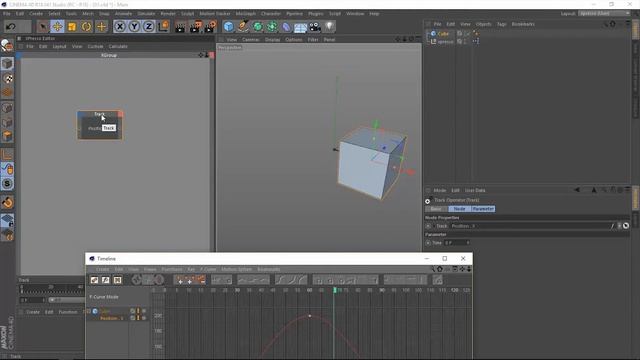Toggle Time parameter animation circle
640x360 pixels.
[x=428, y=243]
